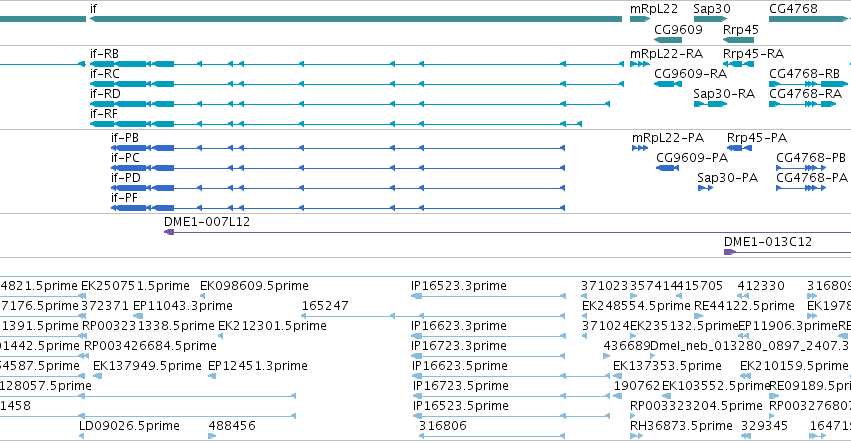851x441 pixels.
Task: Click the EK235132.5prime EST label
Action: pos(684,326)
